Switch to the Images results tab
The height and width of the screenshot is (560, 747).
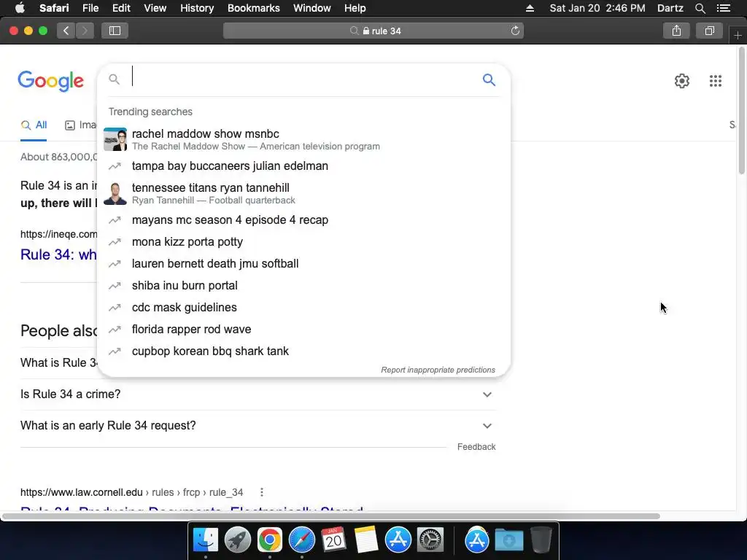pos(80,125)
